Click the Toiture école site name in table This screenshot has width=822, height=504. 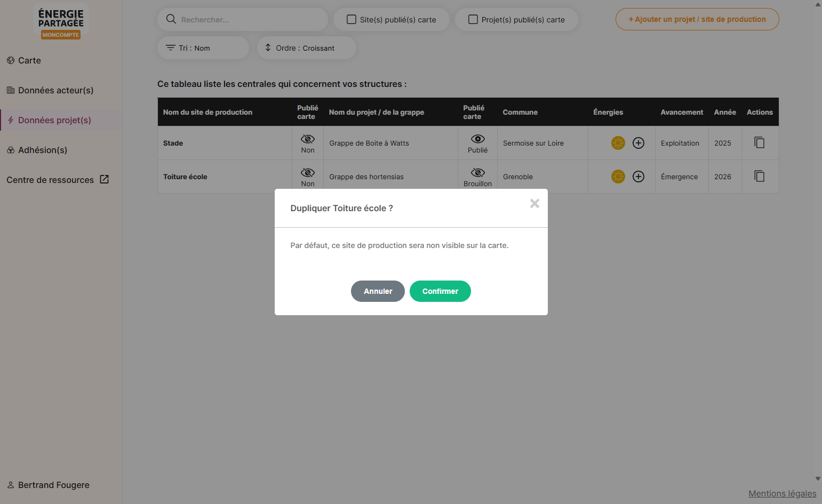click(185, 177)
